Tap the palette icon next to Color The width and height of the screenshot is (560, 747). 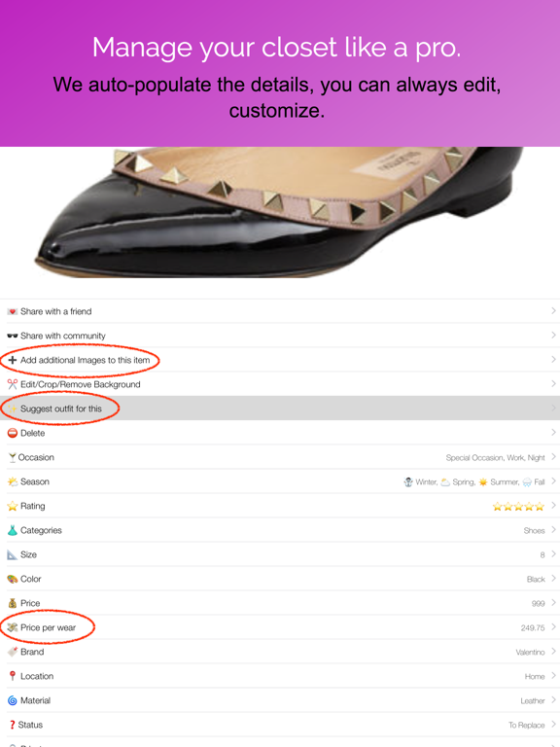13,579
